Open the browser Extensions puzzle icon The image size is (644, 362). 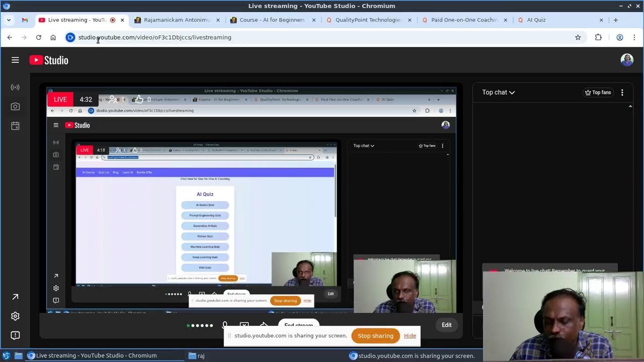pyautogui.click(x=598, y=37)
